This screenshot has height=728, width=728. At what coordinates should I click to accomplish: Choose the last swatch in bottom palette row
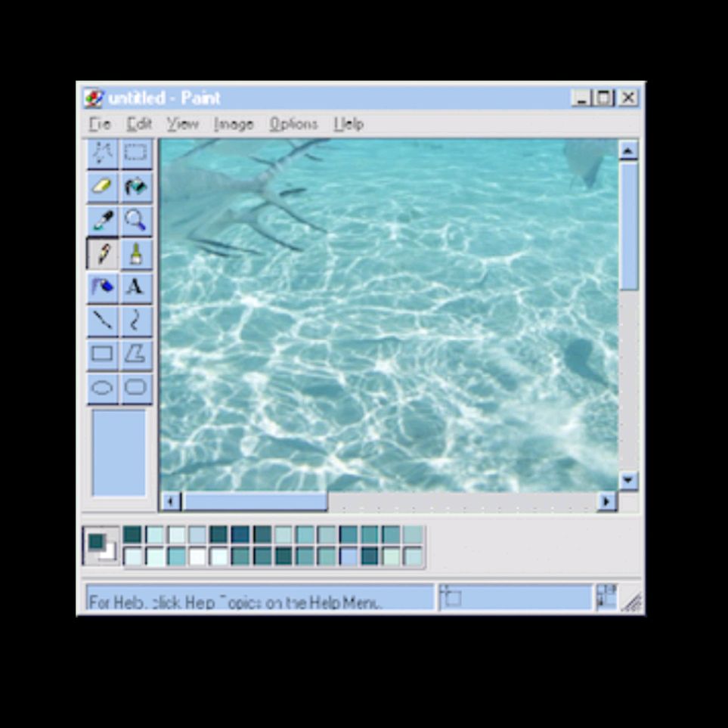413,556
